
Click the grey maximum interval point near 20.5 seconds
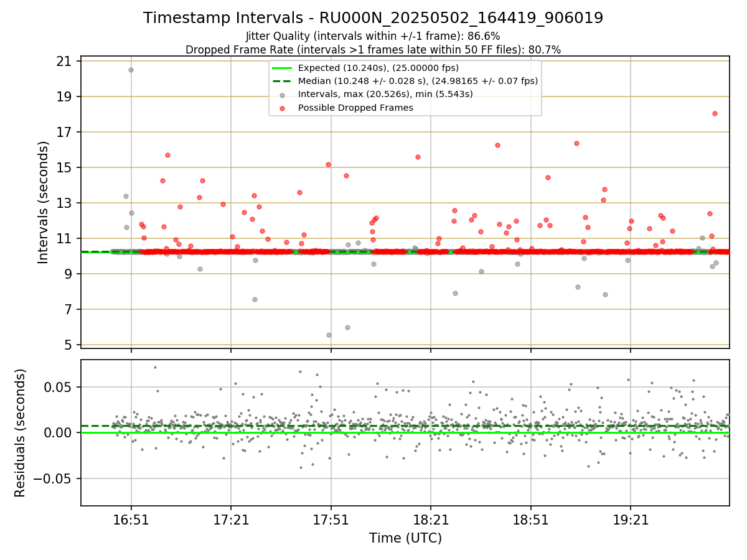point(131,70)
